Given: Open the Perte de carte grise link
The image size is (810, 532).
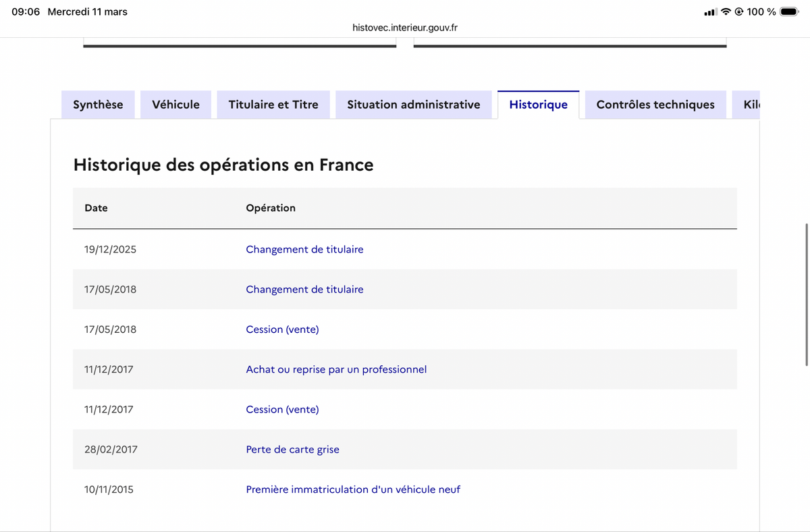Looking at the screenshot, I should tap(292, 449).
